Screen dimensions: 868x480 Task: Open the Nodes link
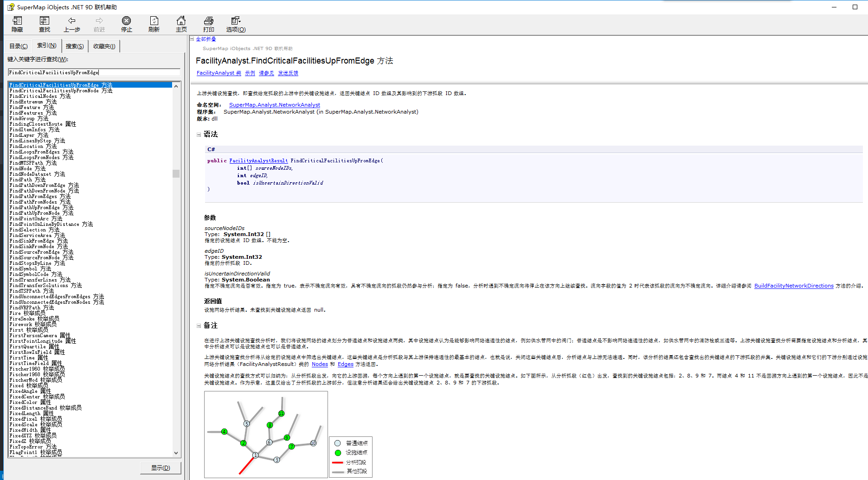pyautogui.click(x=320, y=364)
